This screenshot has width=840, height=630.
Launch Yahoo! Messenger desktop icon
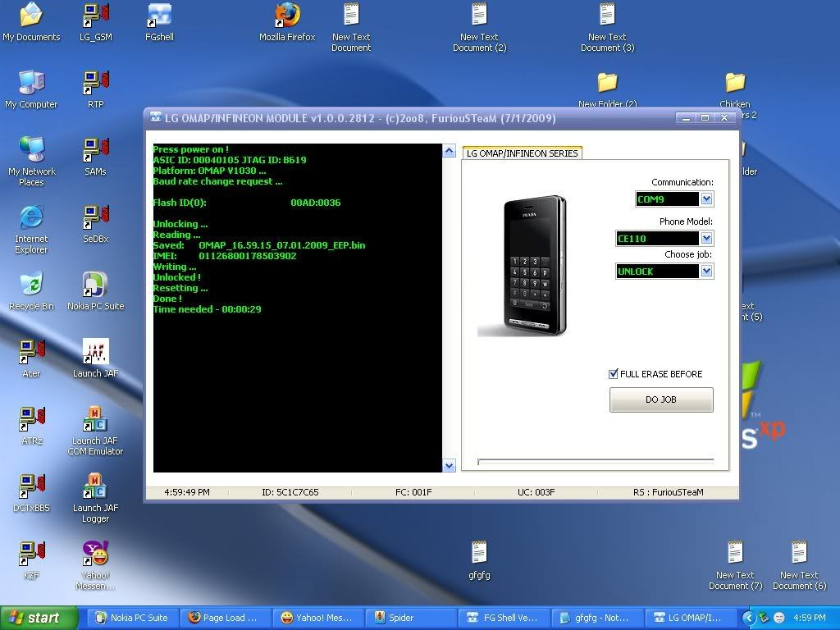click(95, 566)
